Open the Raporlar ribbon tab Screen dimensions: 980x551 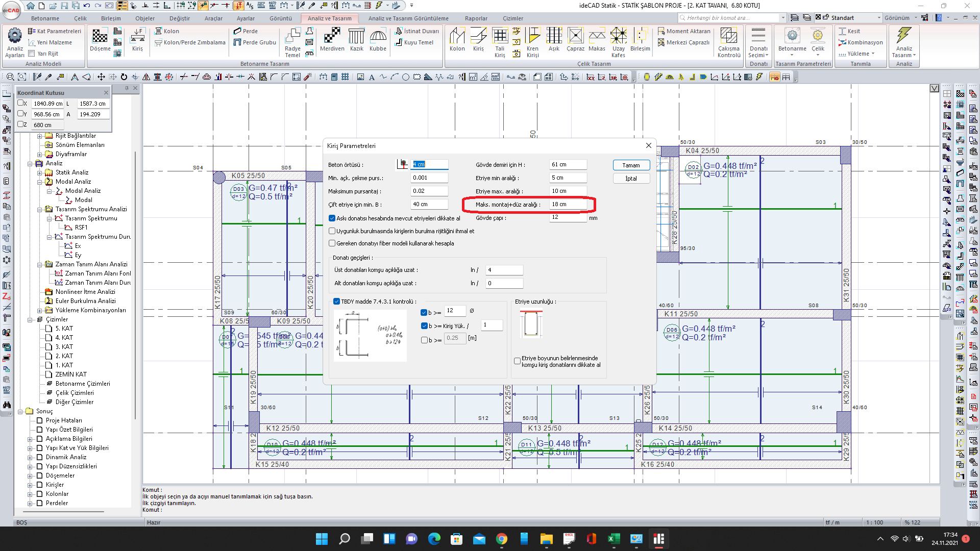(476, 18)
